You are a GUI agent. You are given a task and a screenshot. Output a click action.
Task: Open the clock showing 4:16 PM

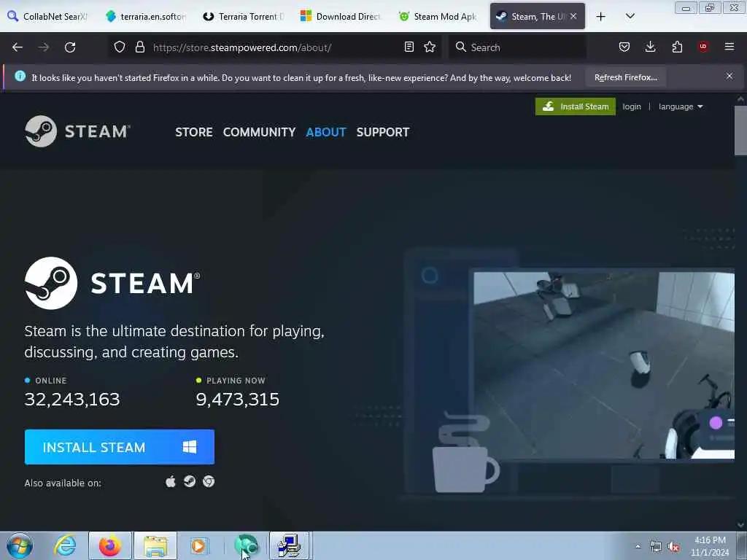[710, 546]
